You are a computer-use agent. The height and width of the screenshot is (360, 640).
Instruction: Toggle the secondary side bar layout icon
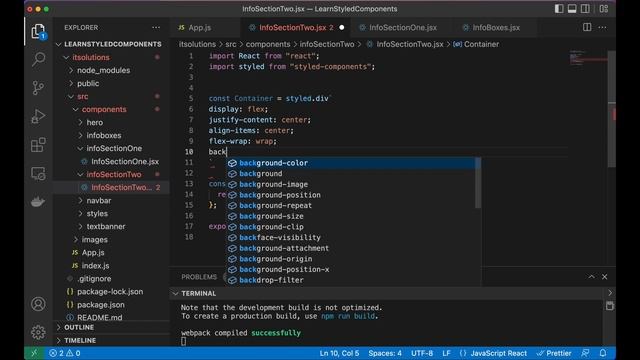[585, 9]
